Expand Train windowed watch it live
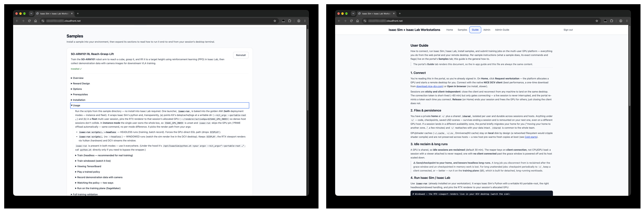644x212 pixels. [x=93, y=161]
